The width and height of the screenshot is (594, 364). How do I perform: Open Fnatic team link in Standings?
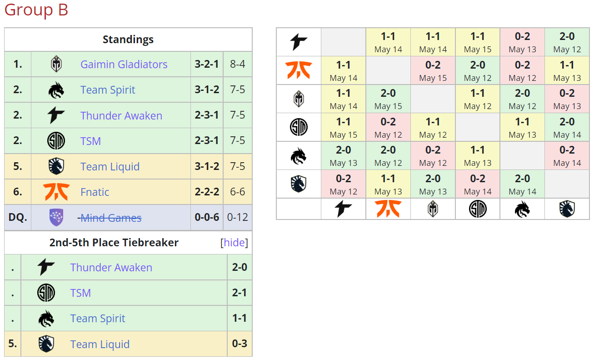[x=95, y=192]
